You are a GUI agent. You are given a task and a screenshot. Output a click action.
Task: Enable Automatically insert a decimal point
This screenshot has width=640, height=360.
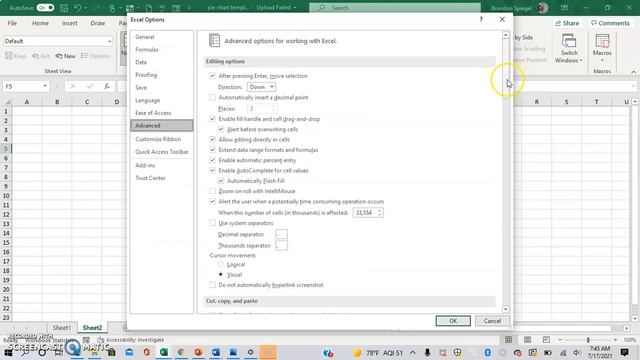pyautogui.click(x=212, y=97)
